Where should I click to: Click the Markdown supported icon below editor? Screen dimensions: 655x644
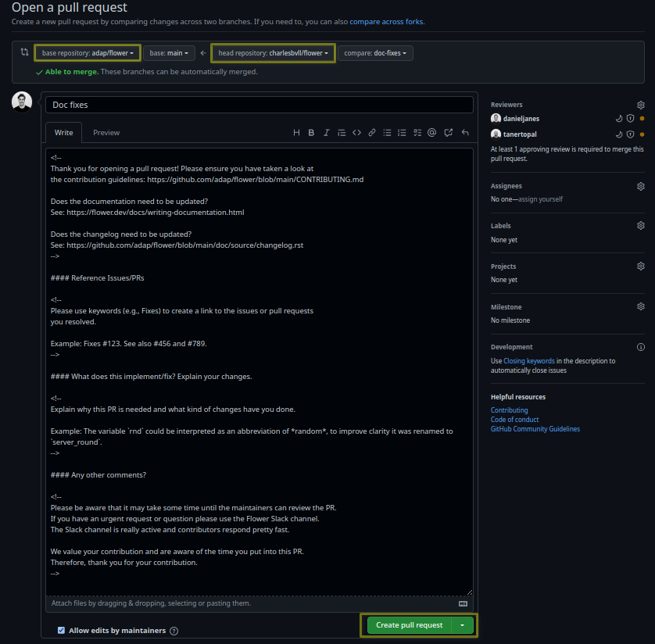(463, 603)
